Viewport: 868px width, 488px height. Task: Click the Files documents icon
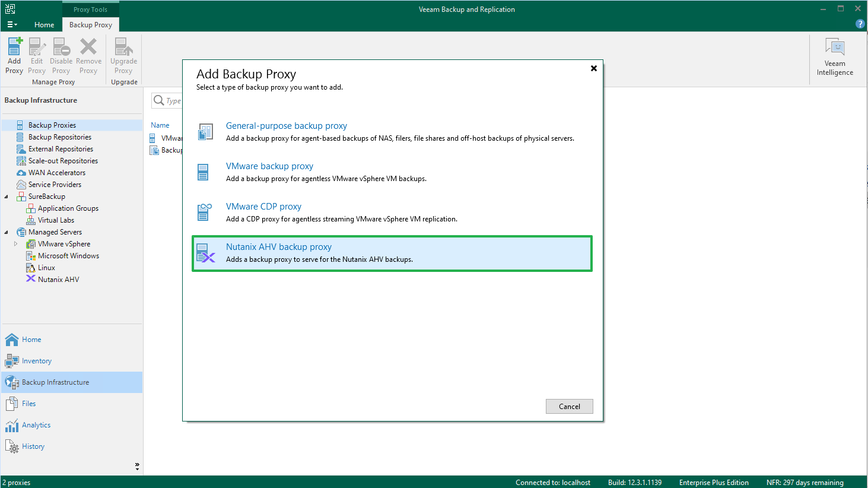12,404
